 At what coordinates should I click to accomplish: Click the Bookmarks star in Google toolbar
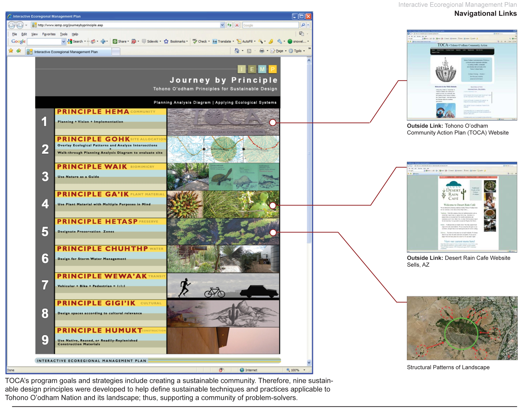(x=166, y=41)
